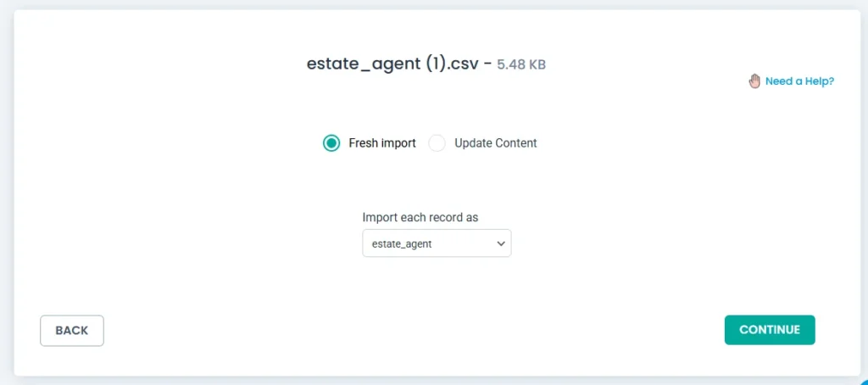This screenshot has width=868, height=385.
Task: Click the "Fresh import" option label
Action: pos(382,143)
